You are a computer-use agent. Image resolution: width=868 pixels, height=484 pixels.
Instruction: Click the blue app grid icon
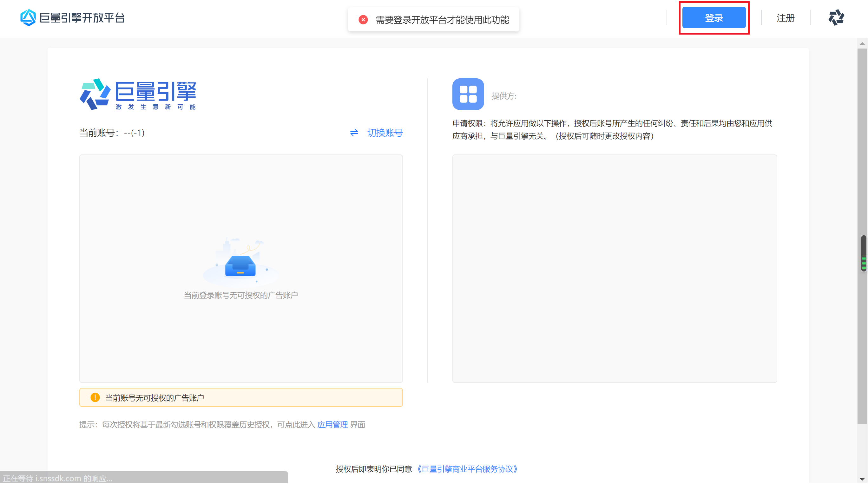[468, 94]
